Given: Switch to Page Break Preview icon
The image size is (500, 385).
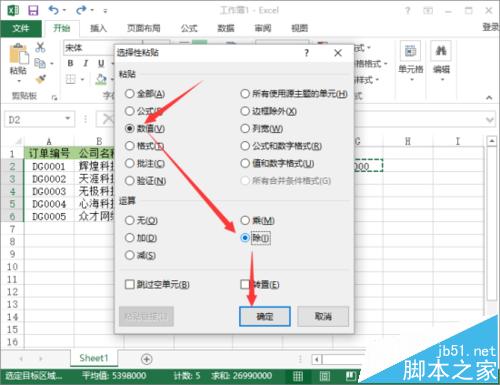Looking at the screenshot, I should 351,376.
